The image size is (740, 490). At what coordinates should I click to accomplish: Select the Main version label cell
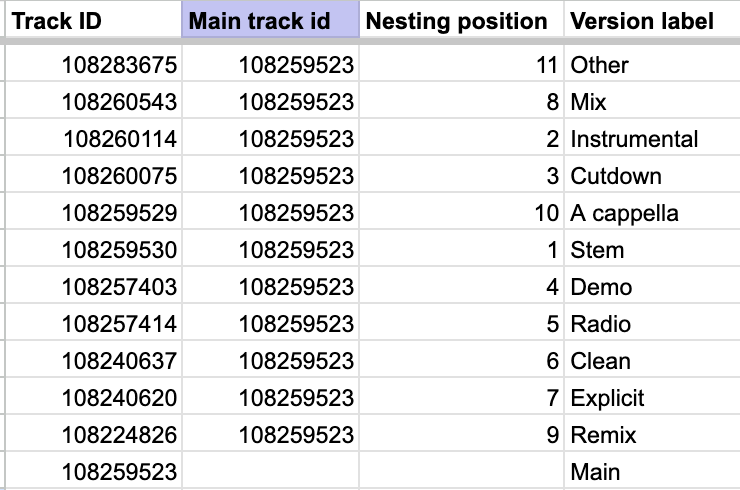click(x=652, y=471)
